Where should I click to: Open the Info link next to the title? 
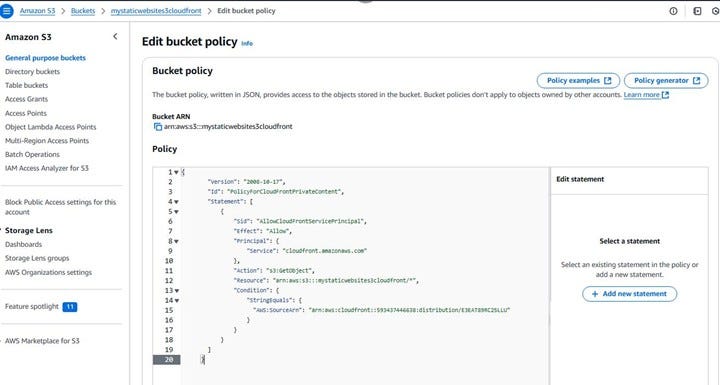click(x=247, y=43)
